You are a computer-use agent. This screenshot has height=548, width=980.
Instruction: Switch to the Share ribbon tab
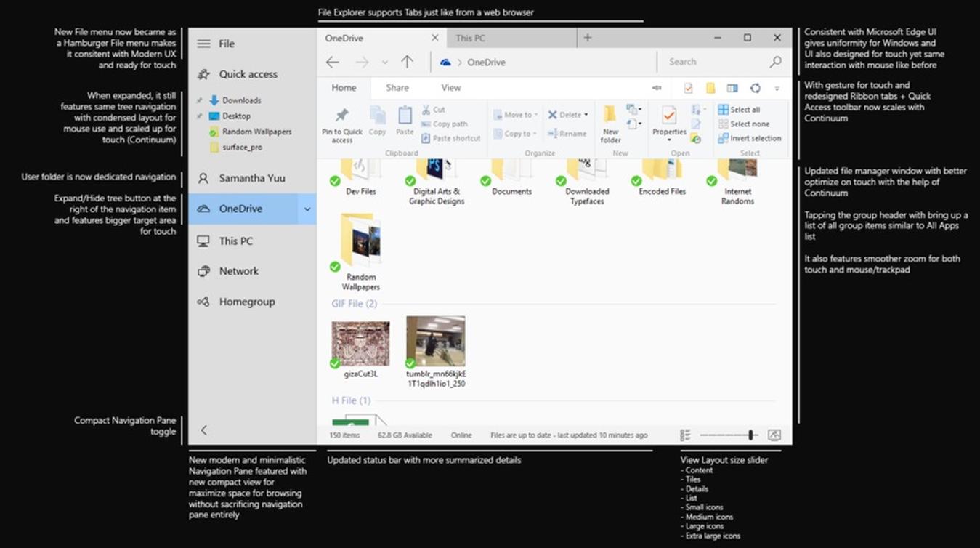397,88
